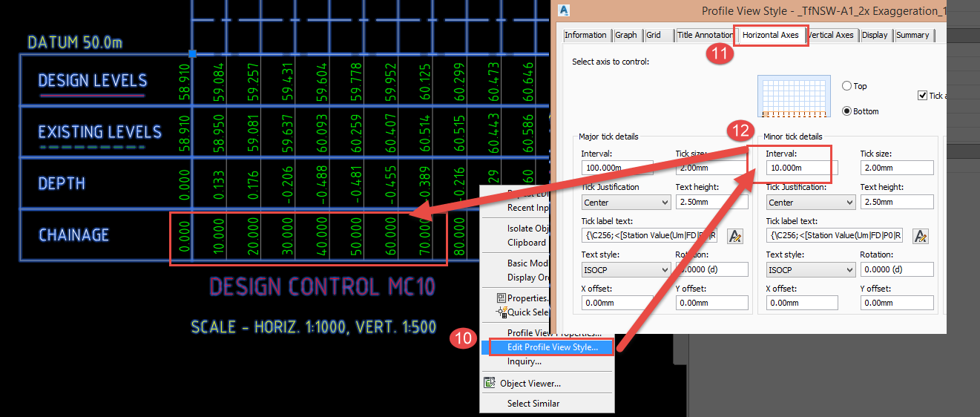Click the design level value 59.084
This screenshot has height=417, width=980.
218,82
